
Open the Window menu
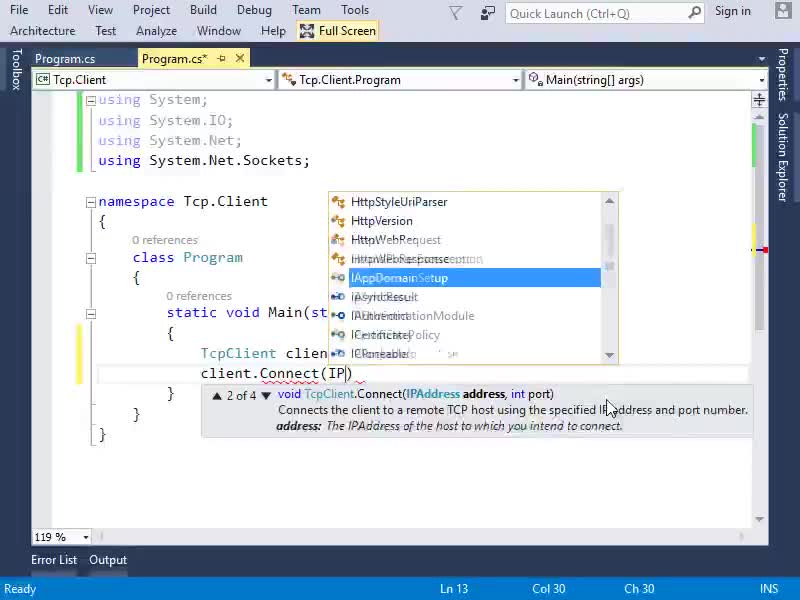(218, 31)
